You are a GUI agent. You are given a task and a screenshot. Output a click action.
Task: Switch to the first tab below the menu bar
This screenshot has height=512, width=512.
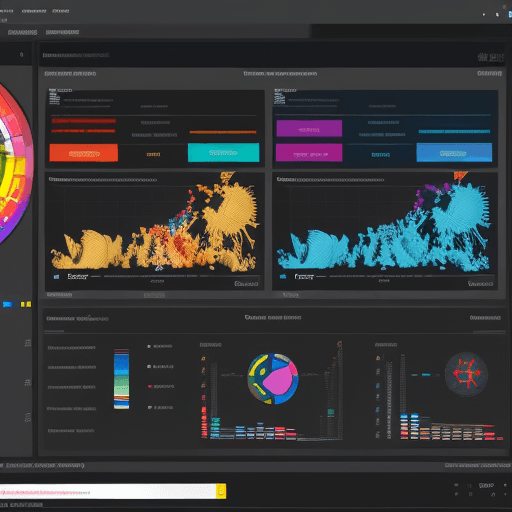[22, 32]
